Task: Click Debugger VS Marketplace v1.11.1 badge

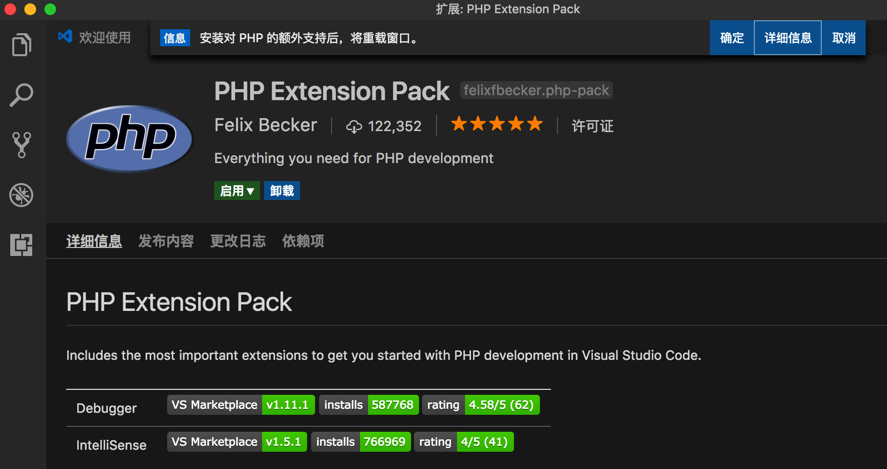Action: (x=241, y=405)
